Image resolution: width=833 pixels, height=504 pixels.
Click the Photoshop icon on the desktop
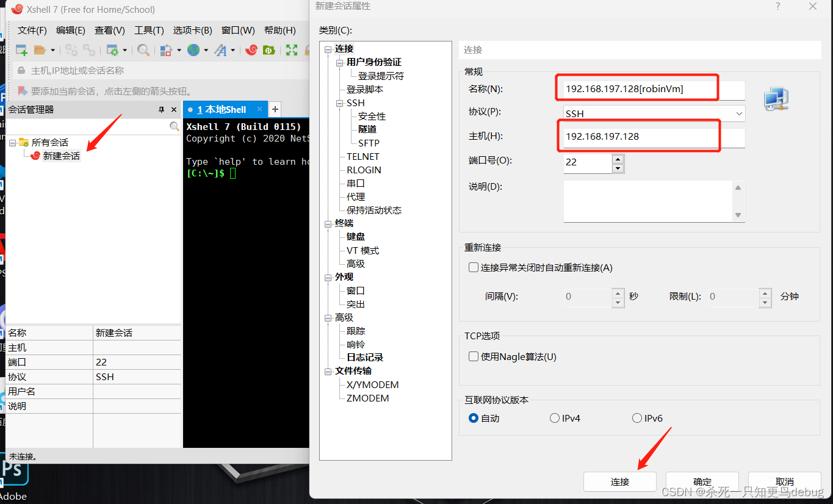[x=12, y=471]
